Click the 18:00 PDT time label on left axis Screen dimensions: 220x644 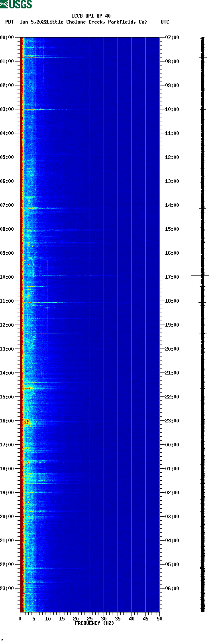click(7, 469)
